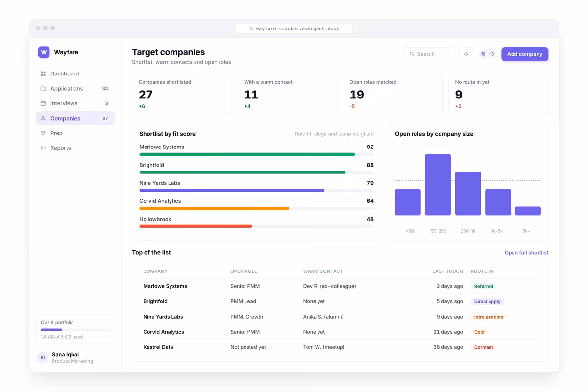The width and height of the screenshot is (588, 392).
Task: Click the +3 collaborators badge
Action: [x=491, y=54]
